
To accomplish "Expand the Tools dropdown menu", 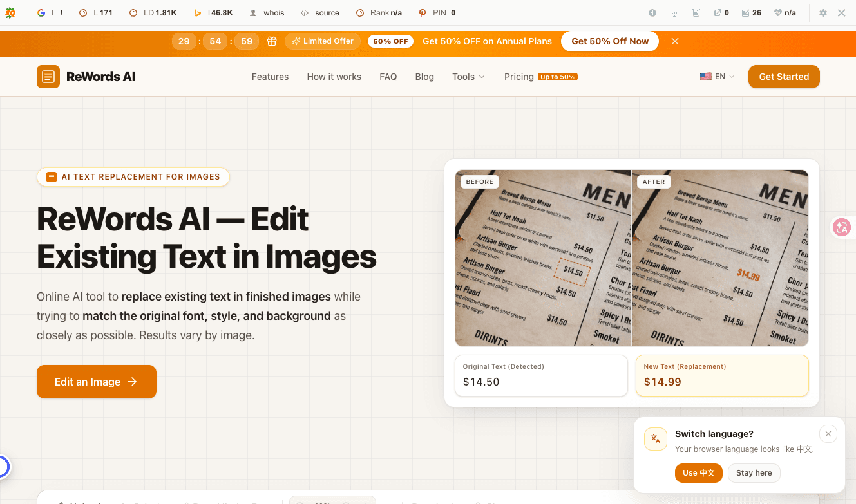I will click(468, 77).
